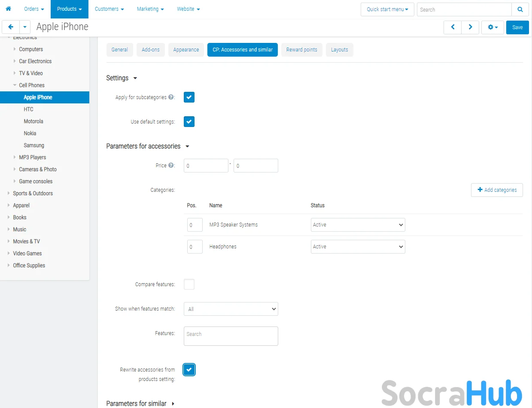The width and height of the screenshot is (532, 408).
Task: Switch to the Appearance tab
Action: click(186, 50)
